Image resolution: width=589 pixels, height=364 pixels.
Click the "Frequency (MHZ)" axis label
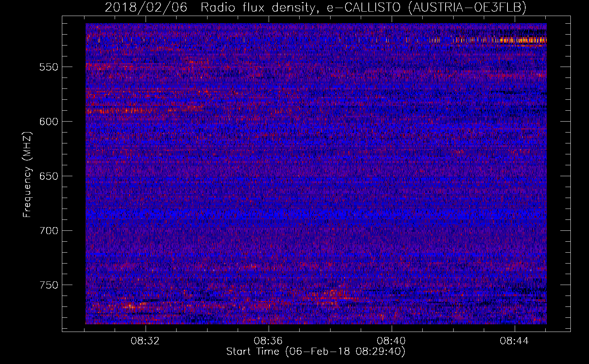tap(27, 174)
